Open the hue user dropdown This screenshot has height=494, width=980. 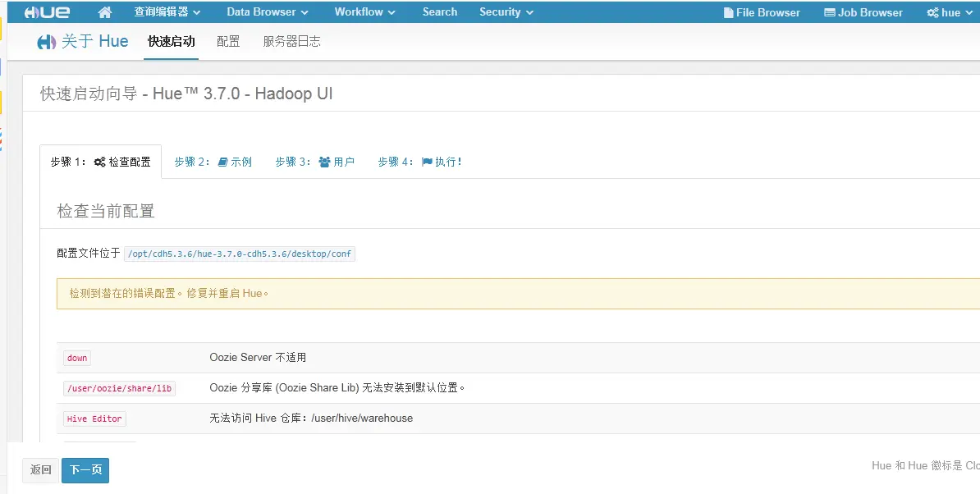click(949, 12)
